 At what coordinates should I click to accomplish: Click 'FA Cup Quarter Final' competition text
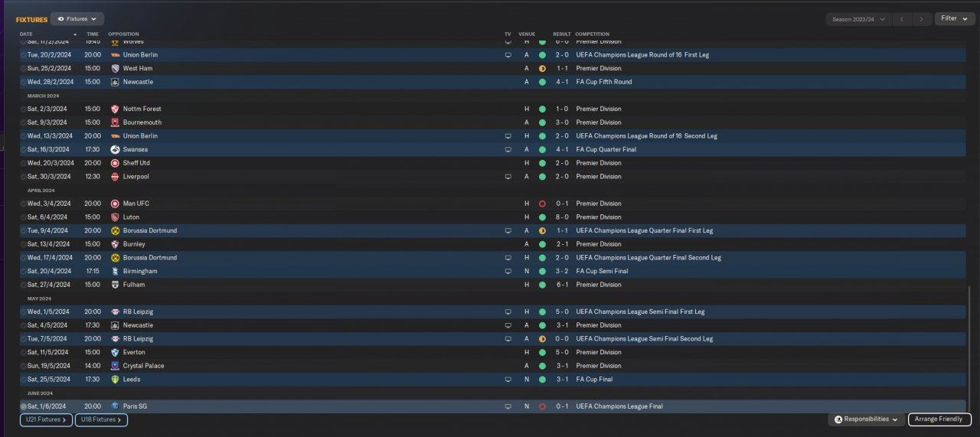click(x=606, y=149)
